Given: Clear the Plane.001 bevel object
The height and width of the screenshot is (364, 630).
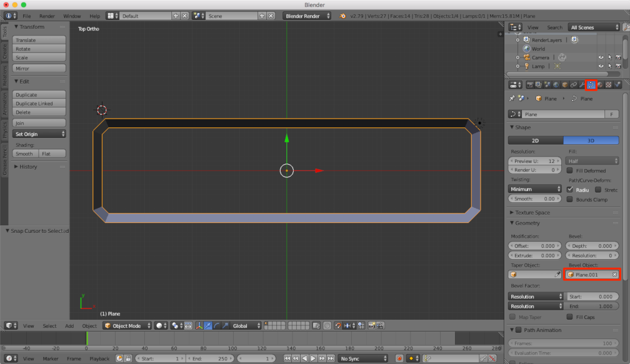Looking at the screenshot, I should (615, 275).
